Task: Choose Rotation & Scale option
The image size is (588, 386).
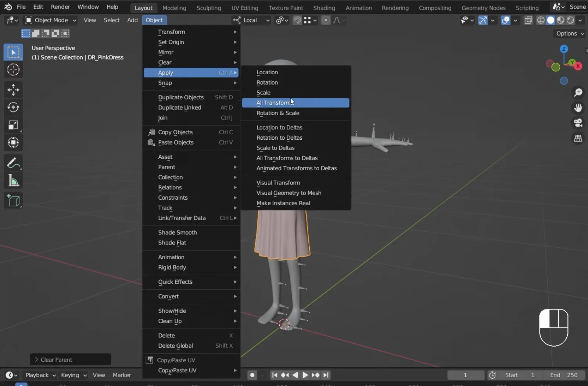Action: [x=295, y=113]
